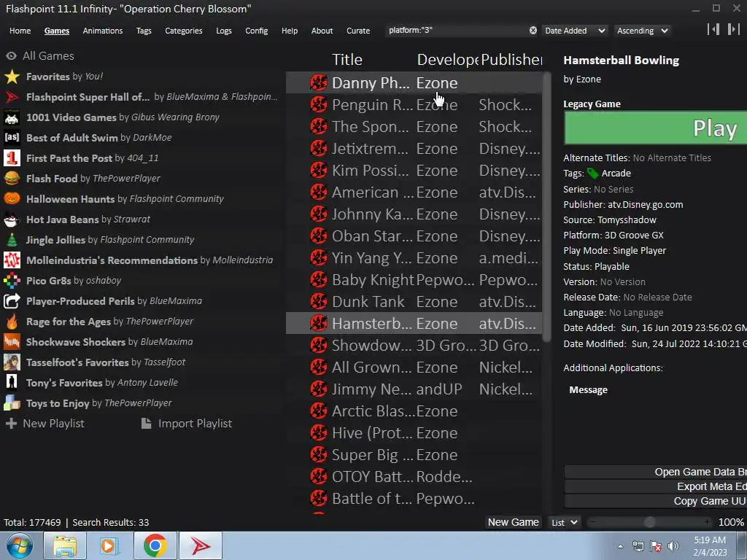This screenshot has height=560, width=747.
Task: Click the clear search X icon
Action: pos(533,31)
